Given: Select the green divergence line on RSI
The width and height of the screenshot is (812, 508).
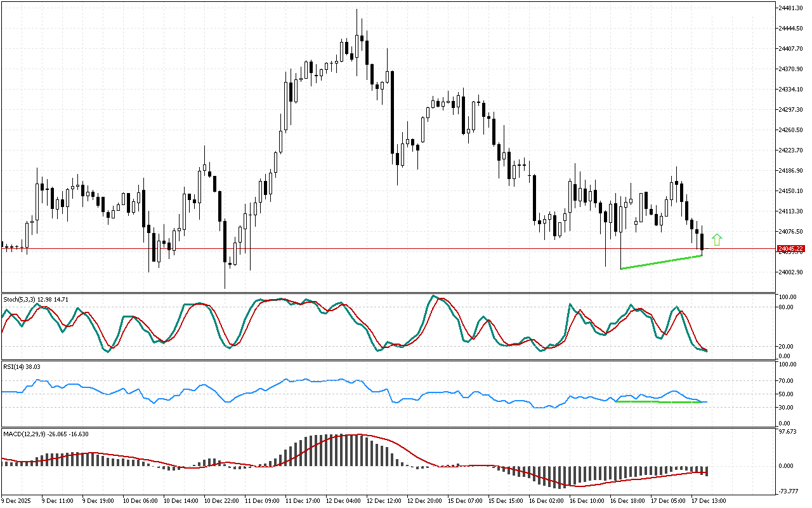Looking at the screenshot, I should click(660, 401).
